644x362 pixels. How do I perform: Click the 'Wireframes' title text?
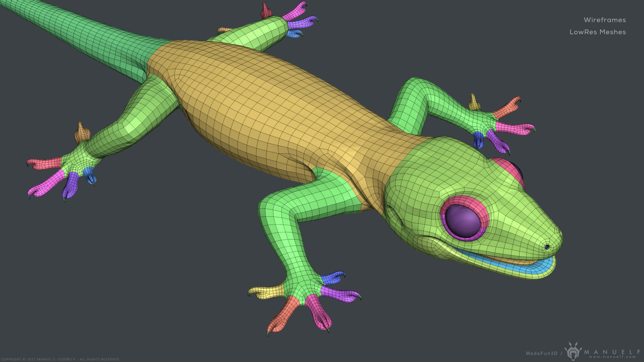[x=605, y=20]
